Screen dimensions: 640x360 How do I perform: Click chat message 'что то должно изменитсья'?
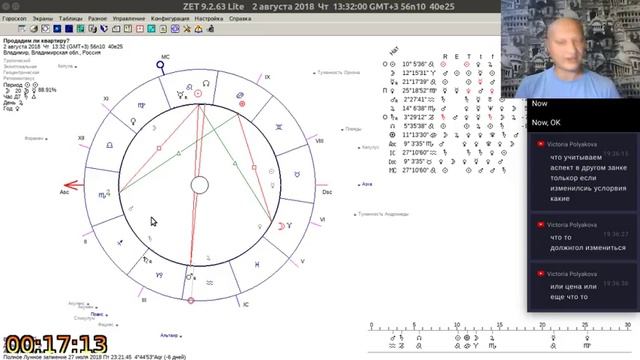(x=588, y=242)
